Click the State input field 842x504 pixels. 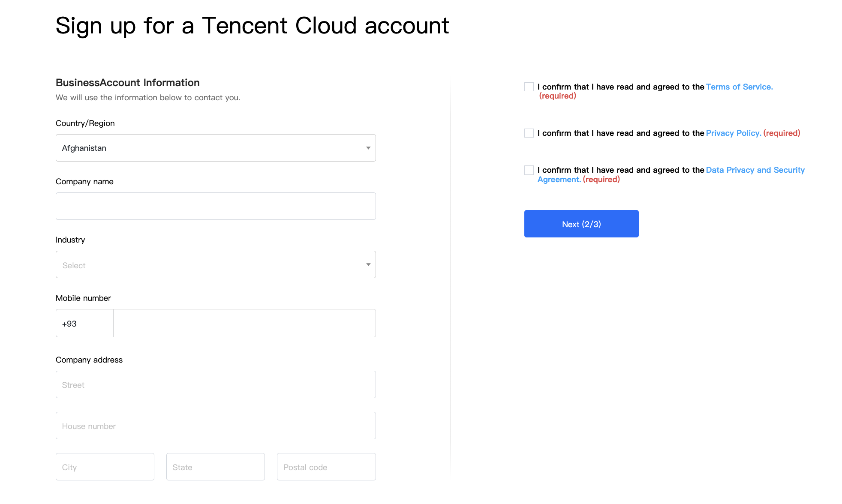point(216,467)
